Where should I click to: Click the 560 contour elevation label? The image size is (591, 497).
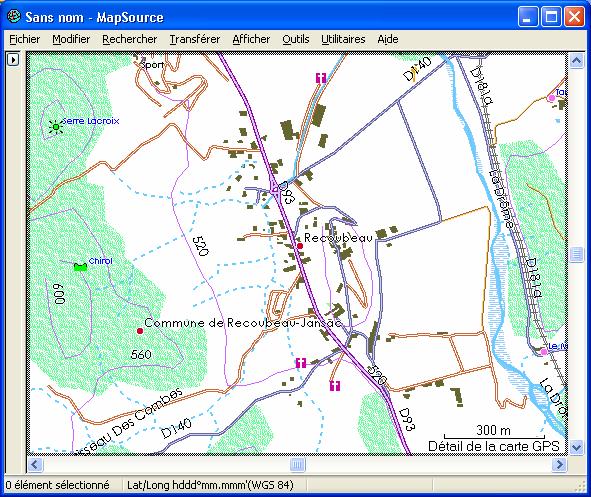tap(141, 355)
